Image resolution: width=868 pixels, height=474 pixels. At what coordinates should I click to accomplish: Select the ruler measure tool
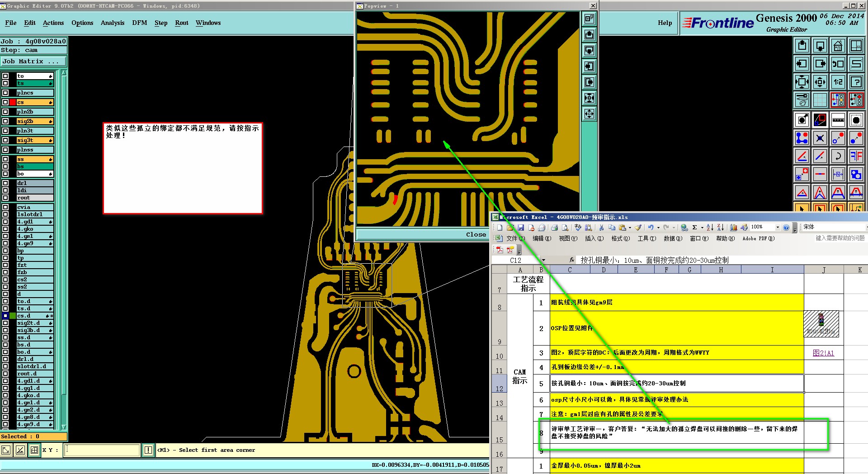tap(838, 120)
